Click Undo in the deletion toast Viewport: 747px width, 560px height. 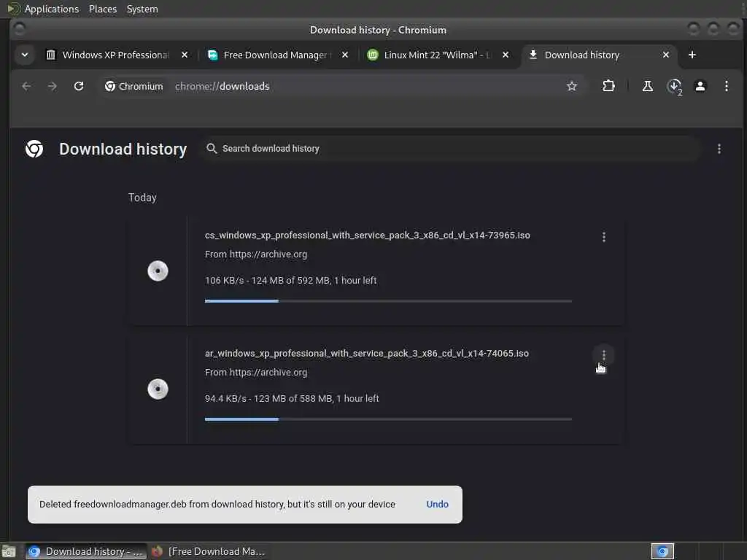tap(437, 505)
